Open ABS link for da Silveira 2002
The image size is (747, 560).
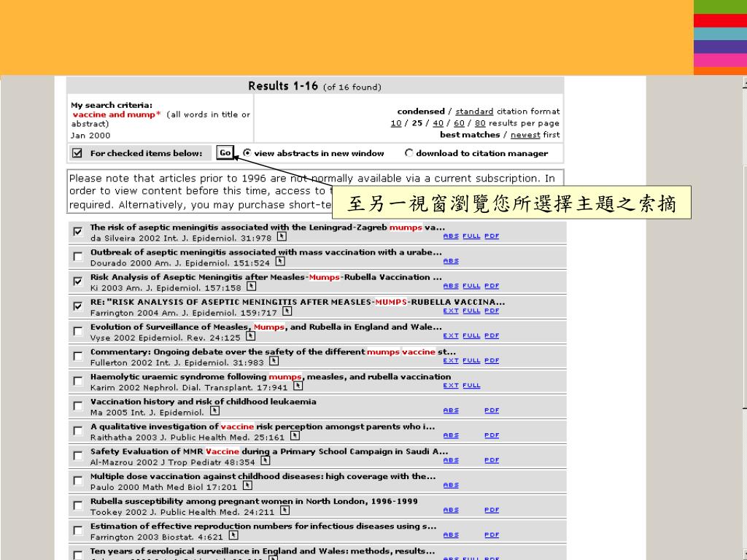point(451,236)
